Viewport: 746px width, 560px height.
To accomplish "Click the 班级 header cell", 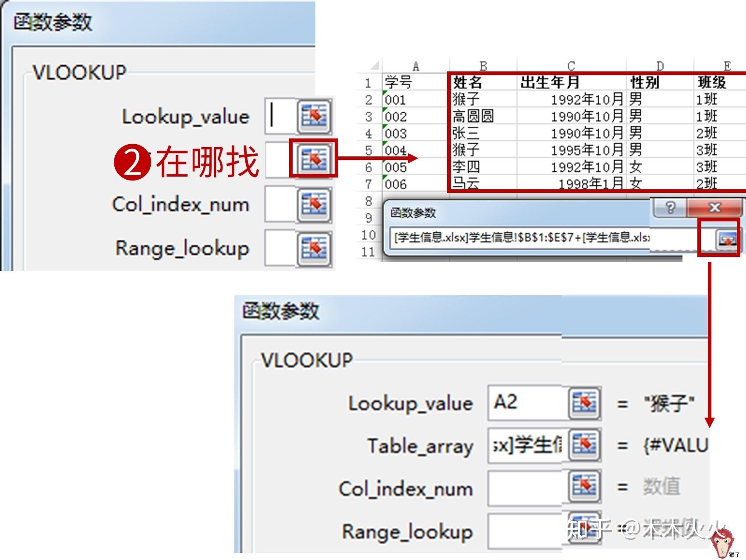I will point(718,82).
